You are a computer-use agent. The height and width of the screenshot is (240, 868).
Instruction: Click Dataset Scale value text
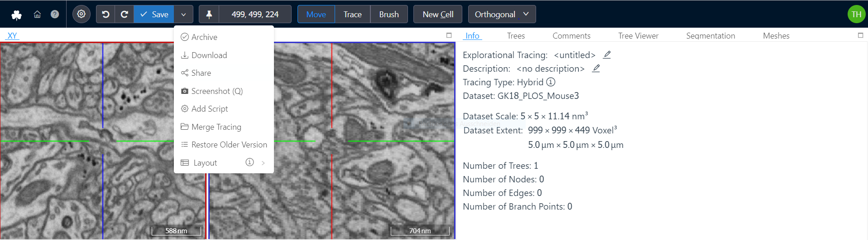click(554, 116)
